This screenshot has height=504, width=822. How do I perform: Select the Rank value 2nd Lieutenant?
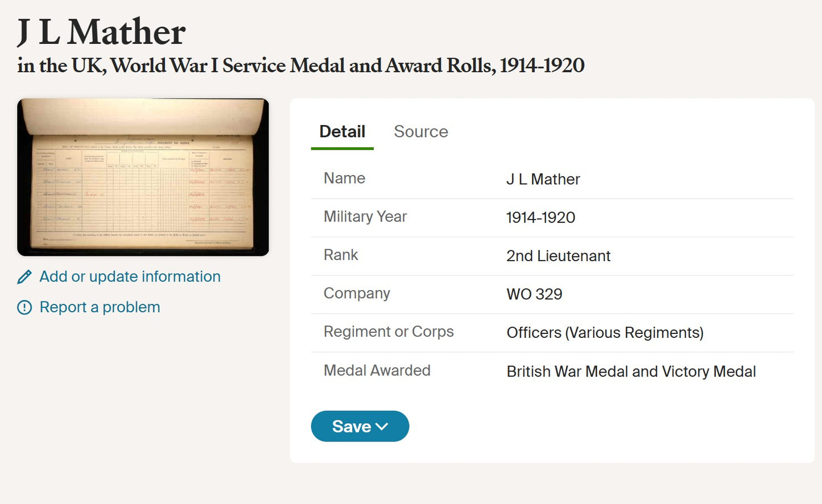coord(558,256)
